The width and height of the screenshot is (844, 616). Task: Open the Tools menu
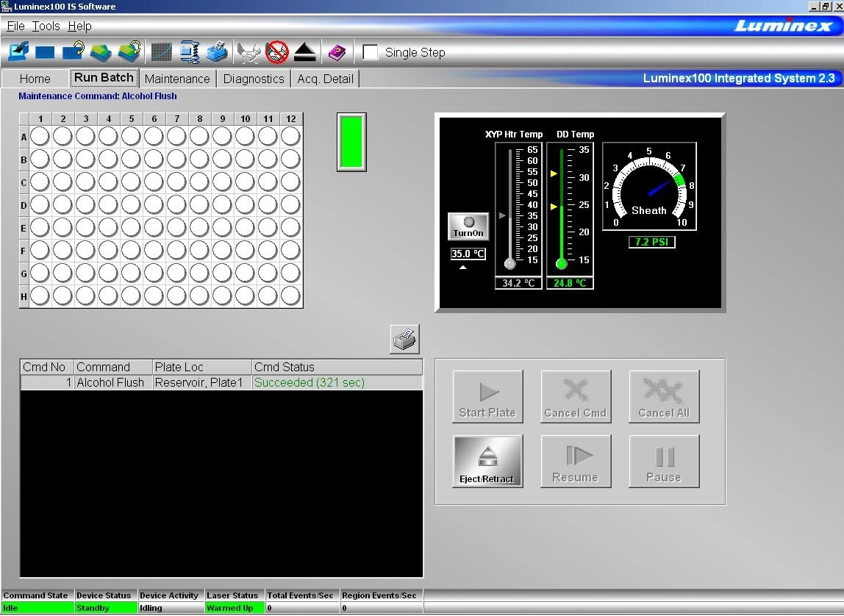(46, 26)
